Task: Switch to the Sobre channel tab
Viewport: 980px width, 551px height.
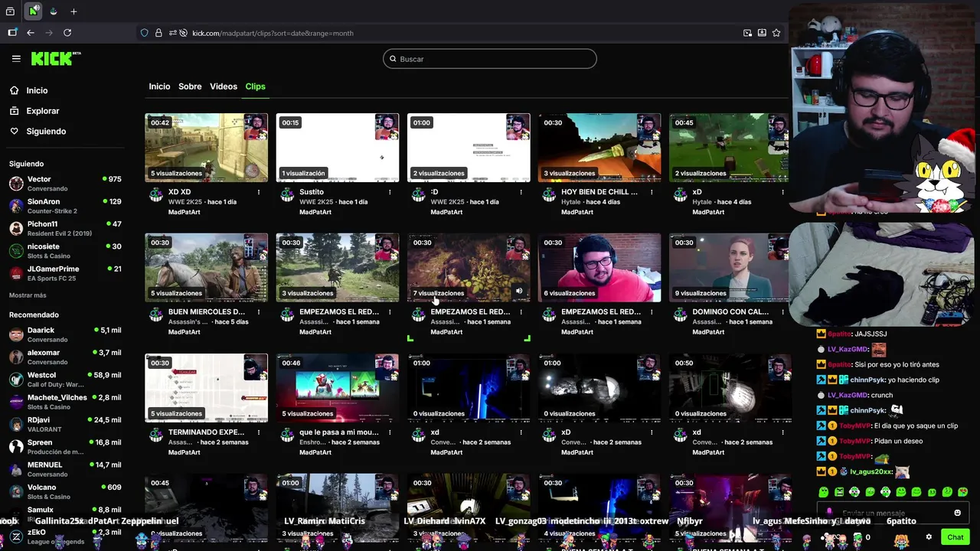Action: click(190, 86)
